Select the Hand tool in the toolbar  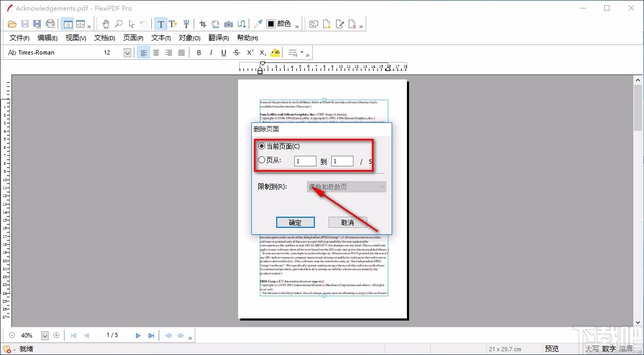pos(106,24)
